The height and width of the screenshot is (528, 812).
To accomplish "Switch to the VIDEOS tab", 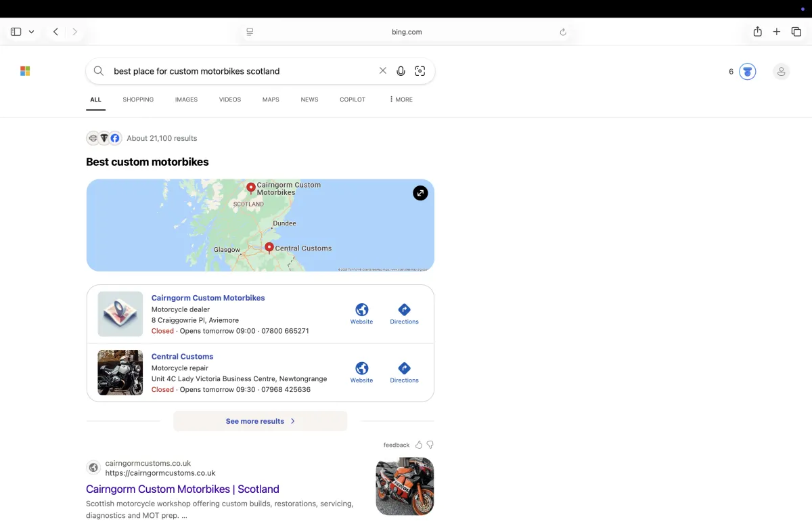I will point(230,100).
